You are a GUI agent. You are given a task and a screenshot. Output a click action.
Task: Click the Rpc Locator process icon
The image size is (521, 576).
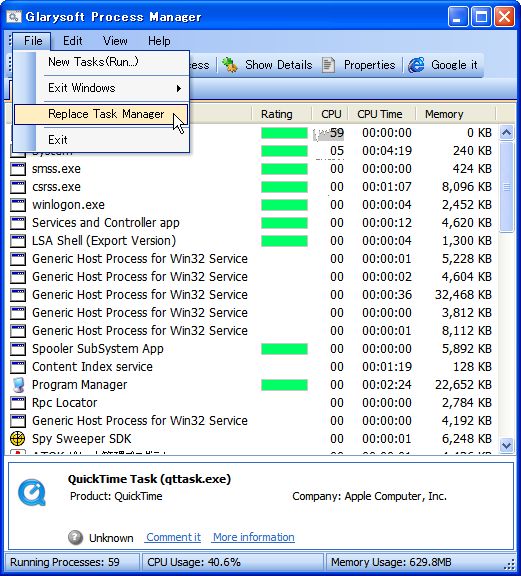click(x=18, y=403)
